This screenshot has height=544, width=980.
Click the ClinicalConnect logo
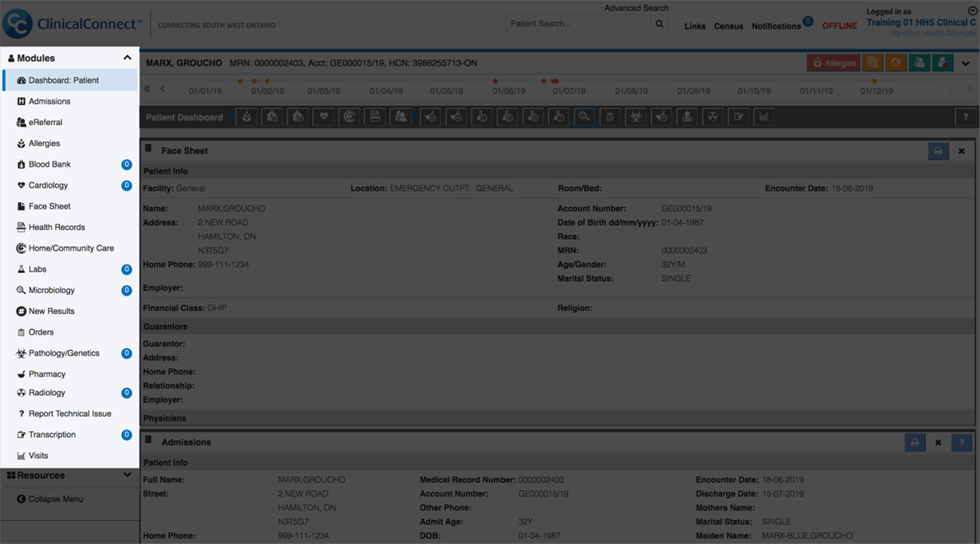73,24
